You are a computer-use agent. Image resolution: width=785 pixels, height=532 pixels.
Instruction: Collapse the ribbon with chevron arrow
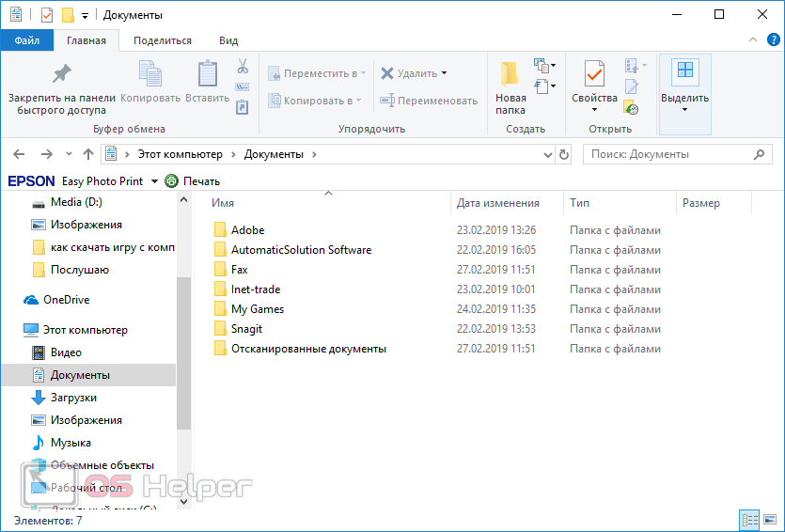pos(752,40)
